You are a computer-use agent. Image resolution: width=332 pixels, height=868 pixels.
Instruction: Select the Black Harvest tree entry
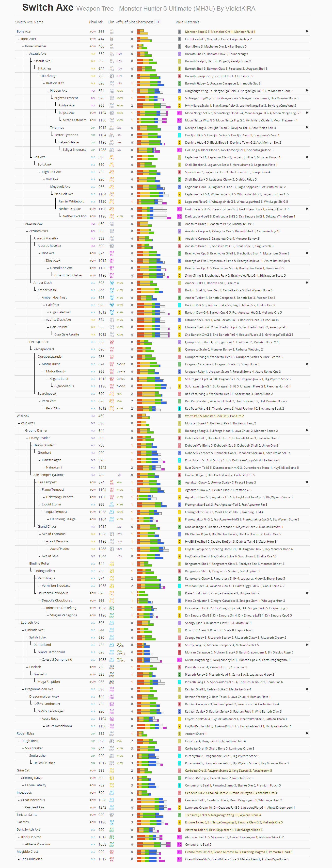[x=31, y=837]
